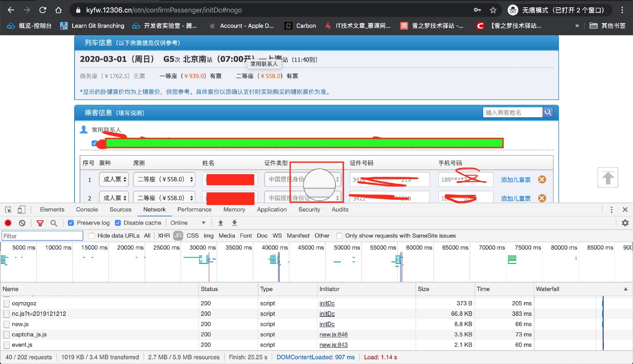The width and height of the screenshot is (633, 364).
Task: Enable the Hide data URLs checkbox
Action: point(91,236)
